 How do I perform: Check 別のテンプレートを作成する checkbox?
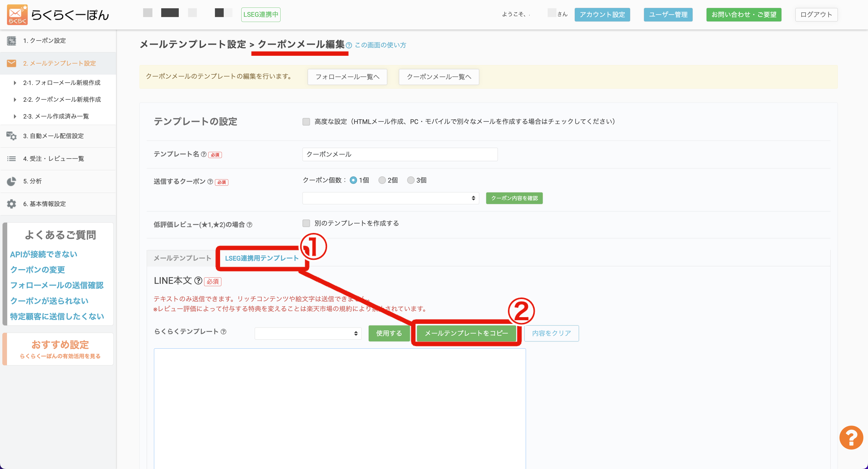306,223
